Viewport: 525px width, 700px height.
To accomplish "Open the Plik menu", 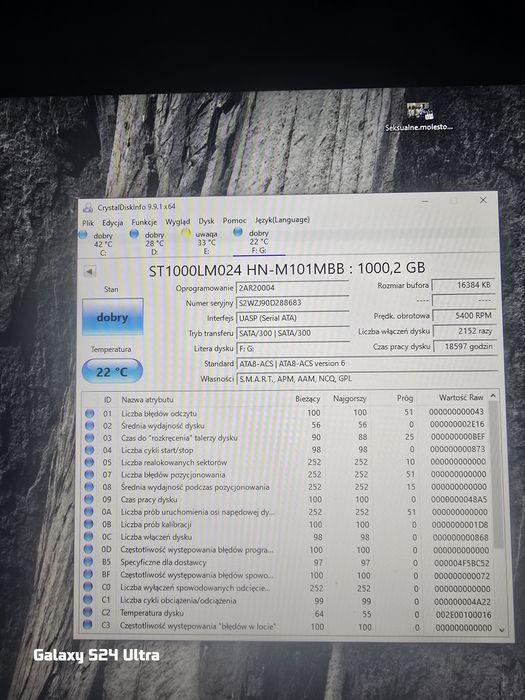I will coord(88,222).
